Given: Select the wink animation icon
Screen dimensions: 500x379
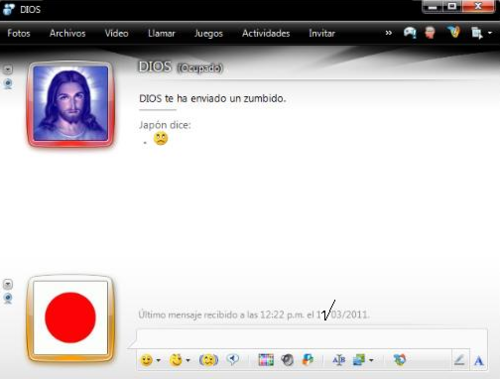Looking at the screenshot, I should [x=176, y=360].
